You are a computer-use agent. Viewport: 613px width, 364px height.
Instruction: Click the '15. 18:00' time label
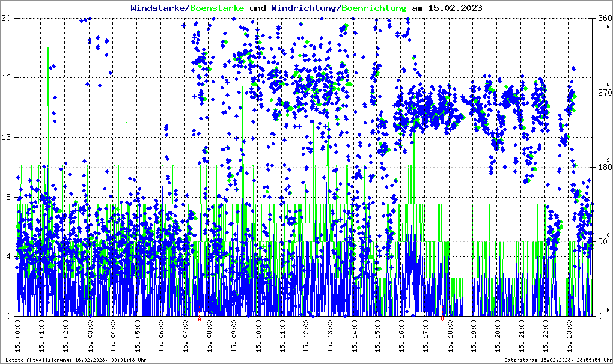(450, 336)
